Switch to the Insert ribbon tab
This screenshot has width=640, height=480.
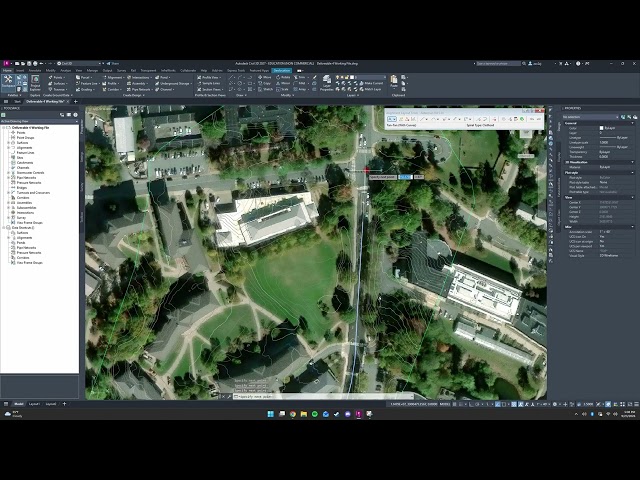tap(20, 70)
